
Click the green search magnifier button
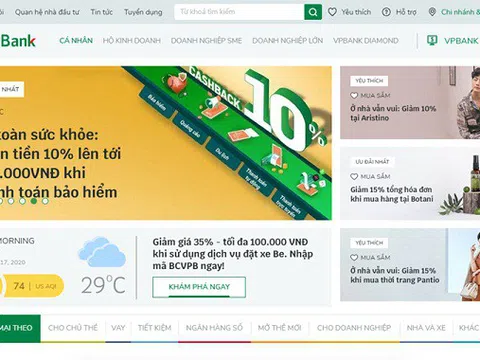(313, 12)
